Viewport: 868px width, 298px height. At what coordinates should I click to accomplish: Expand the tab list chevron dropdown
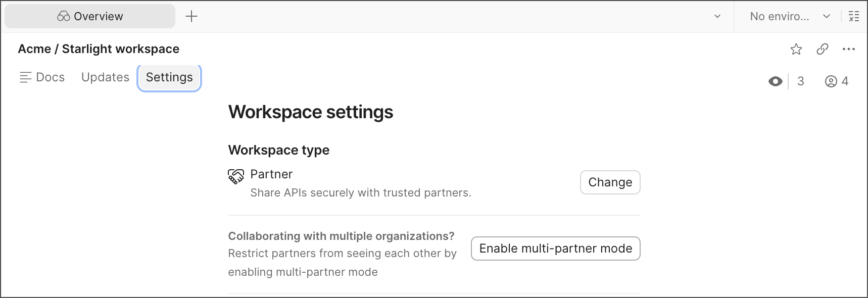click(717, 16)
